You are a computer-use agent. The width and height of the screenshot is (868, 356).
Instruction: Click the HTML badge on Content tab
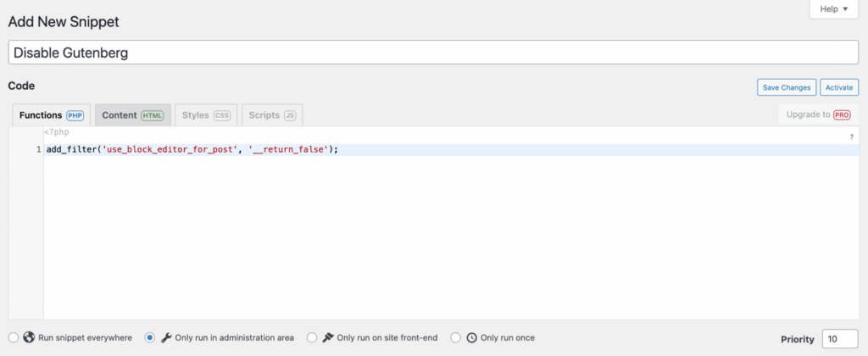[153, 115]
